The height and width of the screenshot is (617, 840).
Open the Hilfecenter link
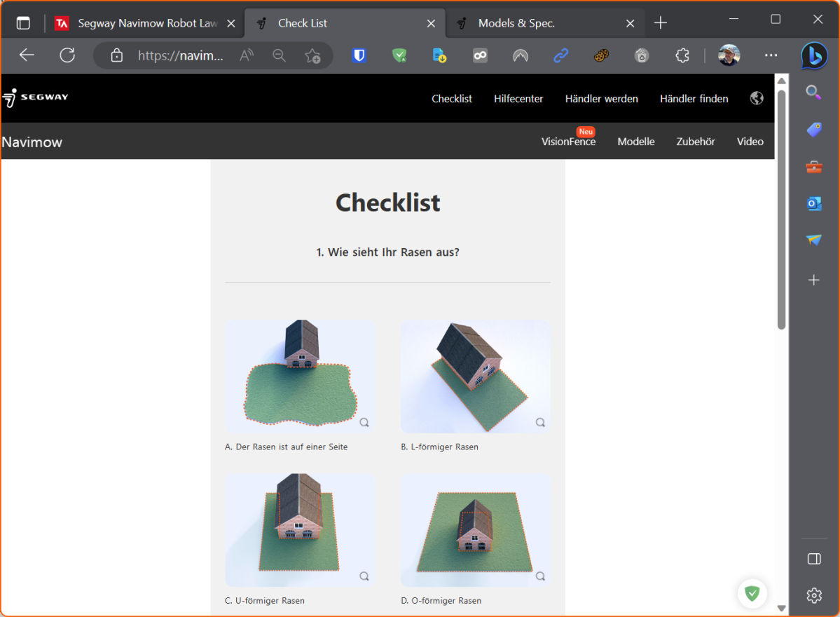tap(518, 99)
